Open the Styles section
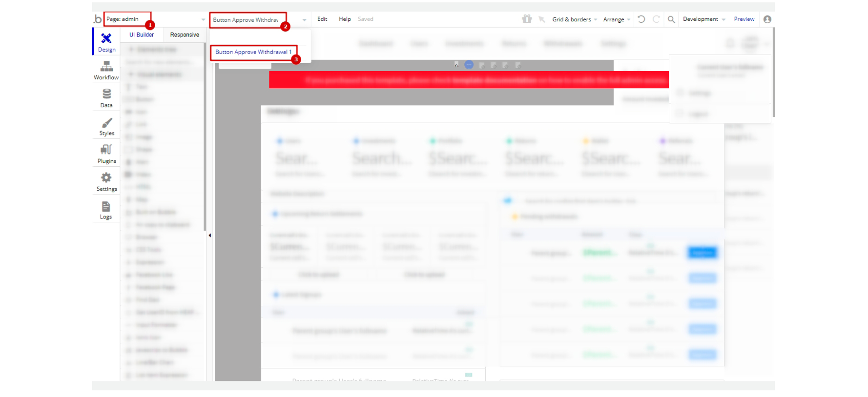The height and width of the screenshot is (397, 868). click(106, 126)
